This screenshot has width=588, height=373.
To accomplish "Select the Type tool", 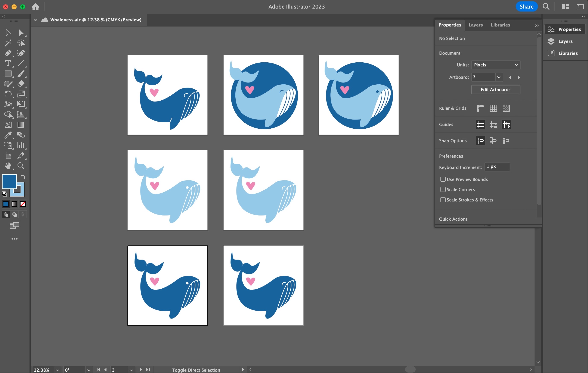I will (8, 63).
